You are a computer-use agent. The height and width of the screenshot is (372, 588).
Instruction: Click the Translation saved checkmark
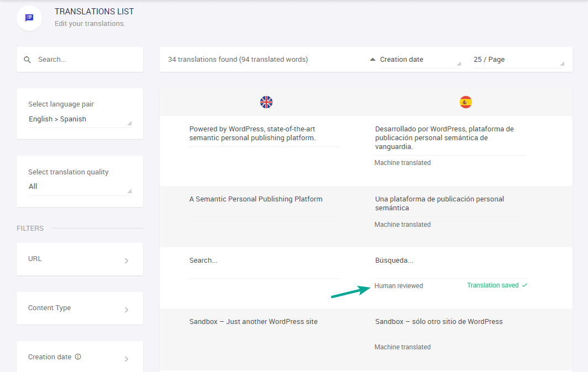click(x=524, y=285)
